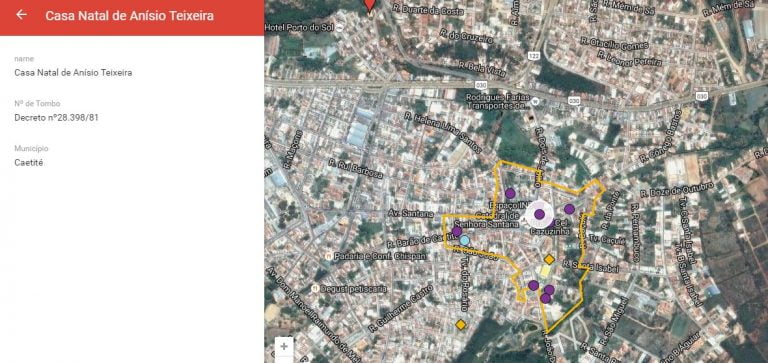Click the R. Guilherme Castro street label

click(400, 309)
